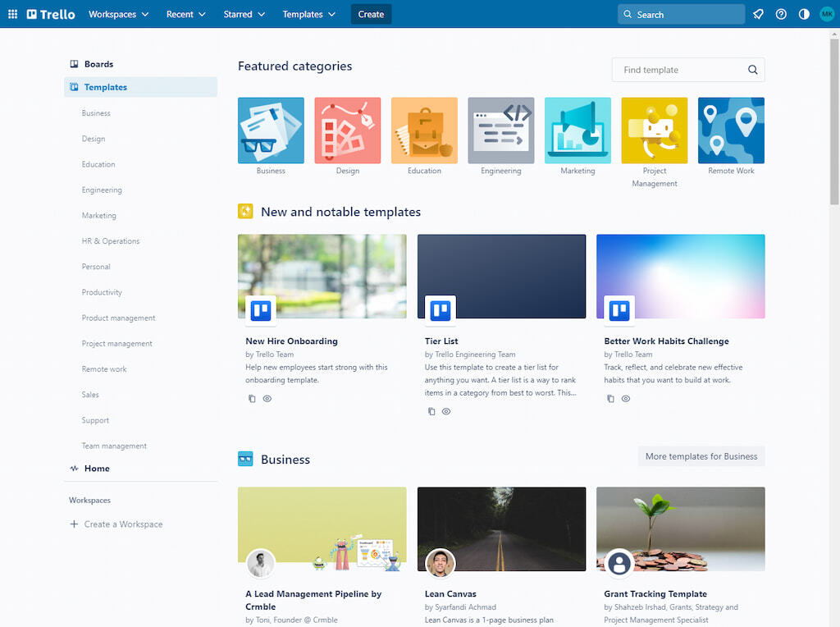Open the Starred dropdown
Viewport: 840px width, 627px height.
pyautogui.click(x=244, y=14)
